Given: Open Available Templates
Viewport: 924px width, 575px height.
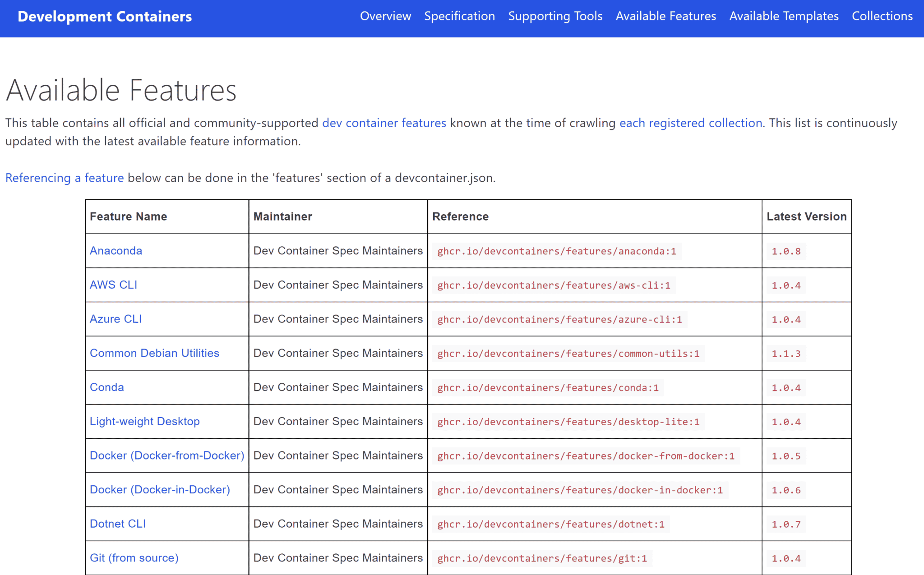Looking at the screenshot, I should (784, 16).
